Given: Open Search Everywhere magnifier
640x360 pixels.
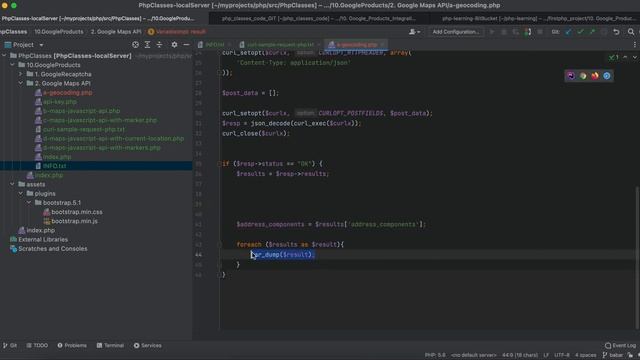Looking at the screenshot, I should 631,32.
